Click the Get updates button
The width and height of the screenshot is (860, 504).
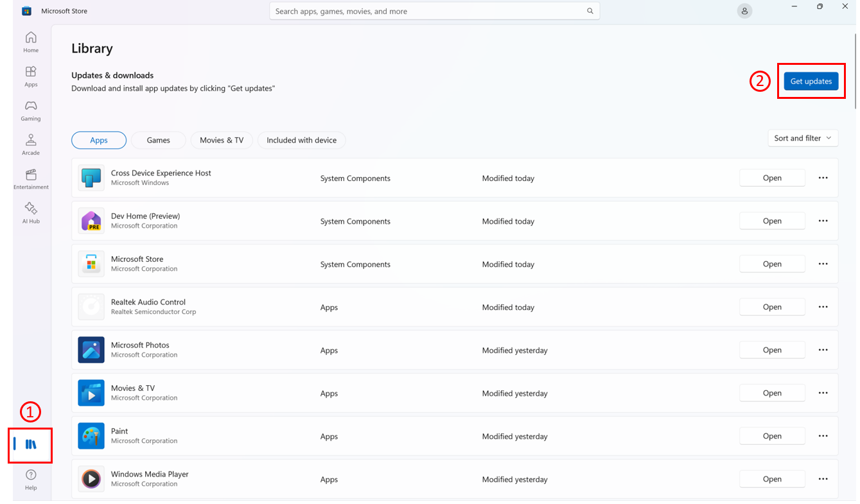(x=811, y=82)
